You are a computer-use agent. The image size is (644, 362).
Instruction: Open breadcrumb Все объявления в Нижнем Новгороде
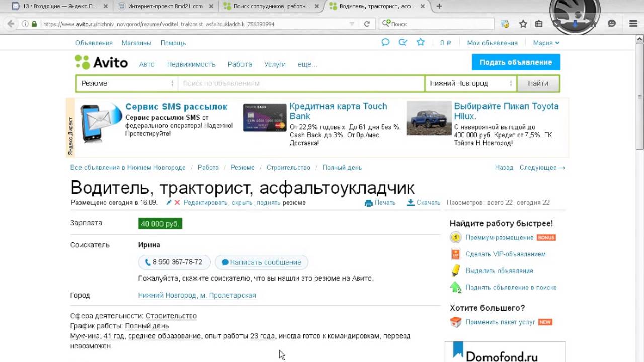(128, 168)
